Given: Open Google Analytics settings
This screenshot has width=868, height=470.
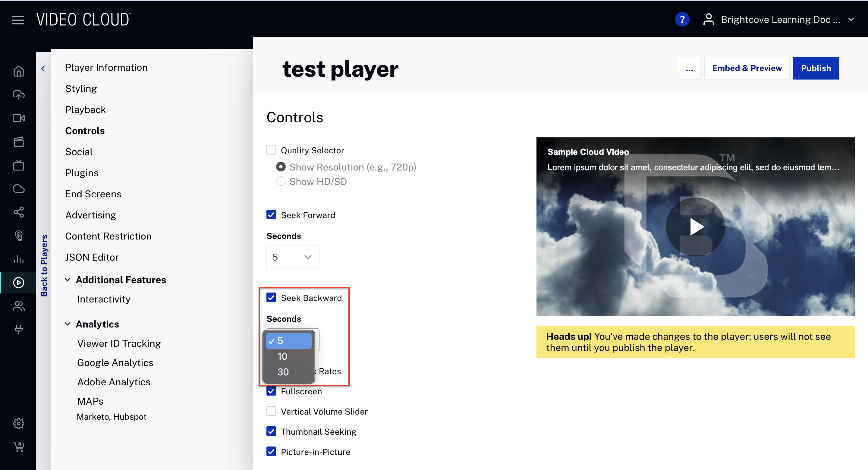Looking at the screenshot, I should [115, 362].
